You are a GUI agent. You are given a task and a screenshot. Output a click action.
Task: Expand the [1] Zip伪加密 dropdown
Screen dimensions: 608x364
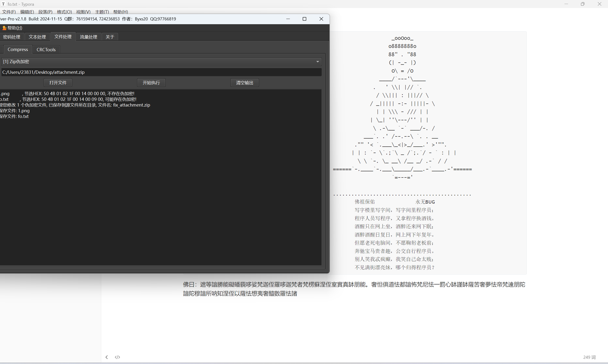(161, 61)
